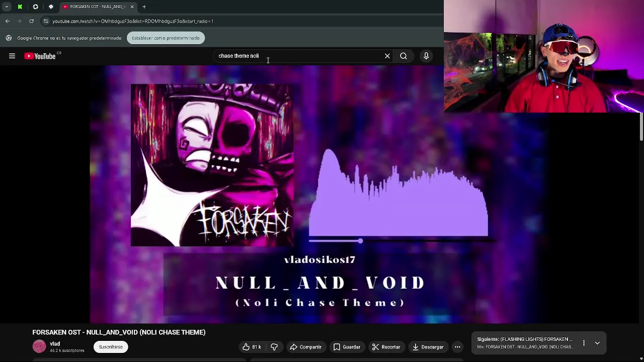The image size is (644, 362).
Task: Click '46.2 k suscriptores' text
Action: [67, 350]
